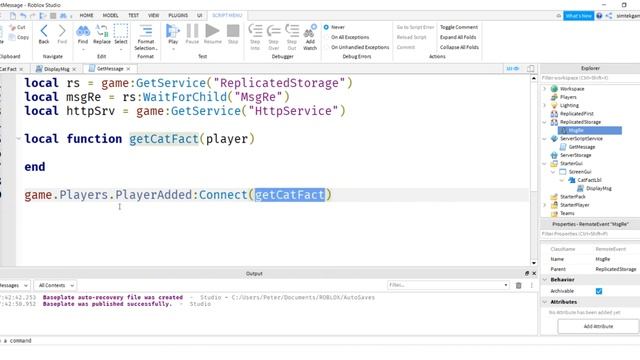
Task: Click the Explorer filter workspace field
Action: tap(590, 78)
